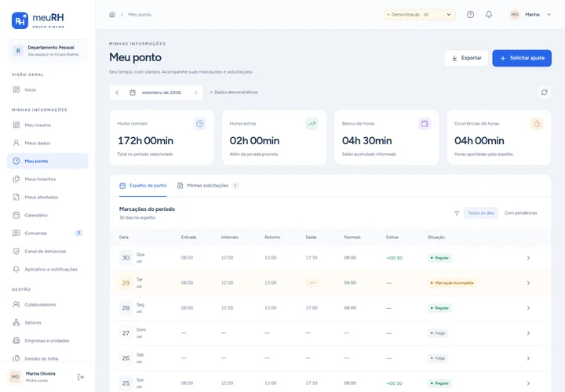Click the setembro de 2026 month label
The image size is (565, 392).
tap(162, 93)
